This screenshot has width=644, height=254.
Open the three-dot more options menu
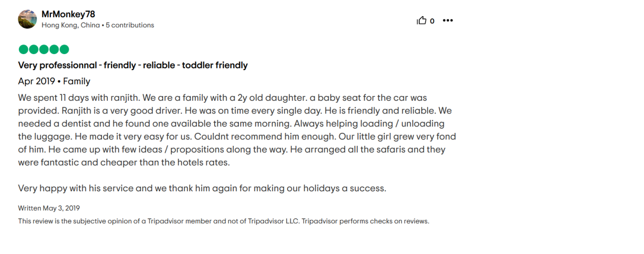448,21
